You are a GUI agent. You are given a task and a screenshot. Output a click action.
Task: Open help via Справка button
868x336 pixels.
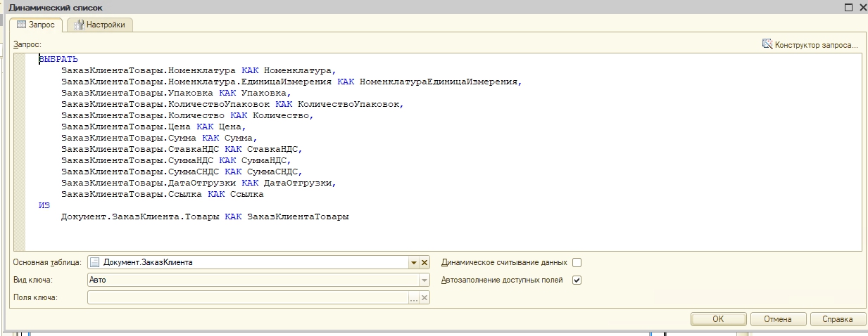click(x=837, y=319)
